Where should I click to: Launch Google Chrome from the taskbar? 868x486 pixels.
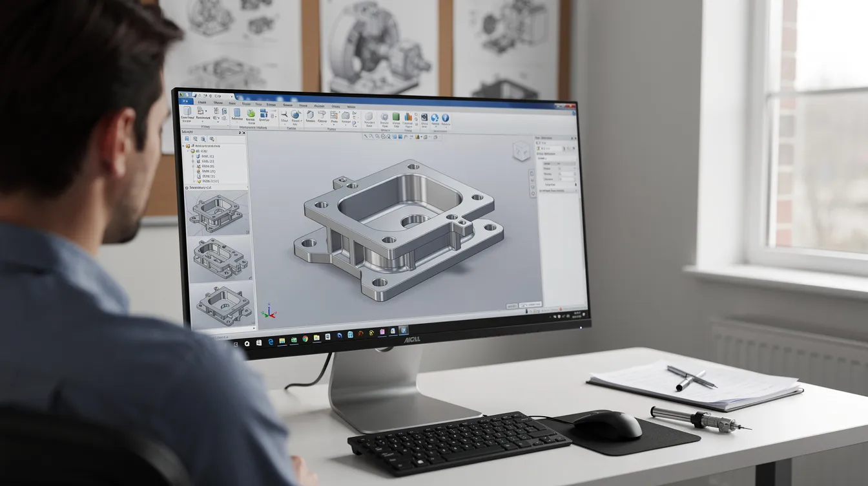pos(305,339)
